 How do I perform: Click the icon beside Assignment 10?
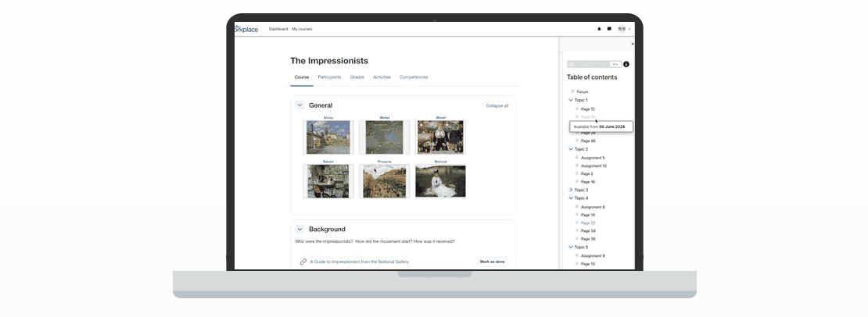click(577, 166)
